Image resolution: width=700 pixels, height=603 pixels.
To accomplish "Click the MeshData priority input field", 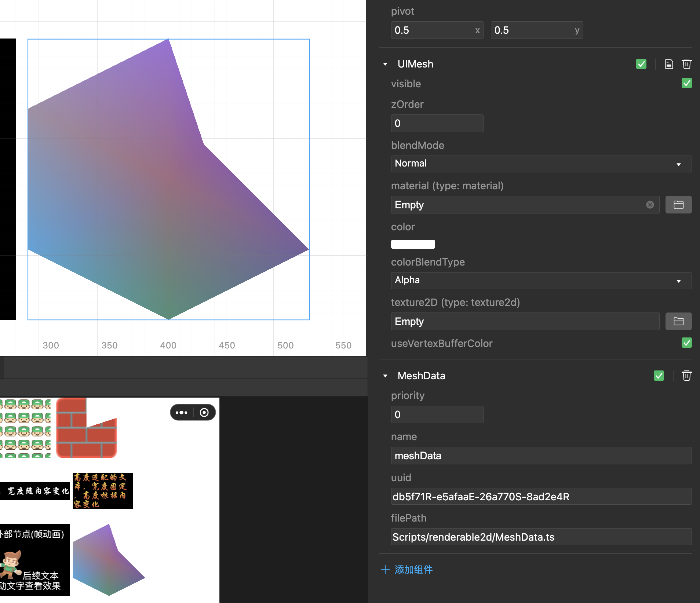I will click(437, 414).
